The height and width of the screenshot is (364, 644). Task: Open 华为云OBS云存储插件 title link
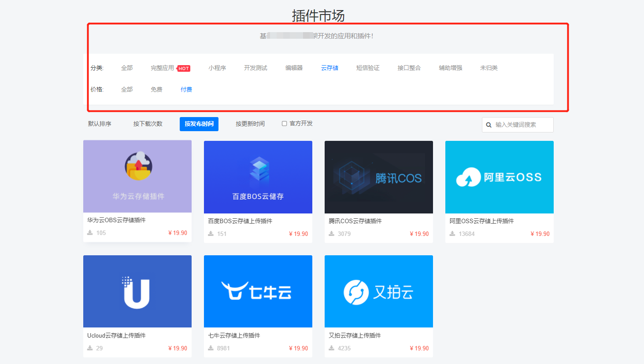click(116, 220)
